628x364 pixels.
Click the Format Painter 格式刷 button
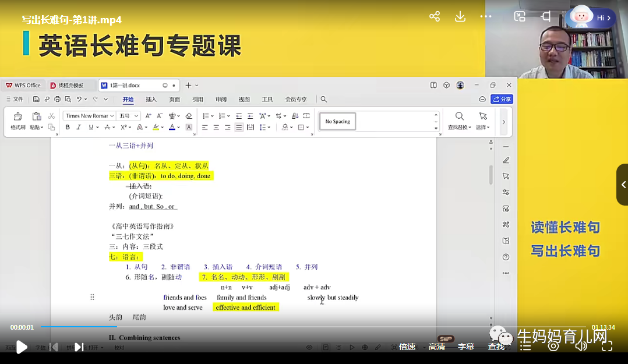click(17, 121)
